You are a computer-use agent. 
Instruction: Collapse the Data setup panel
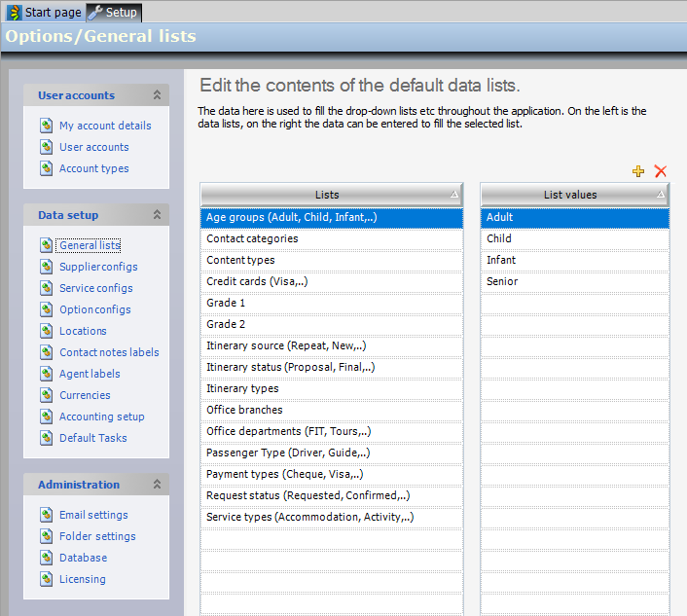[x=157, y=215]
